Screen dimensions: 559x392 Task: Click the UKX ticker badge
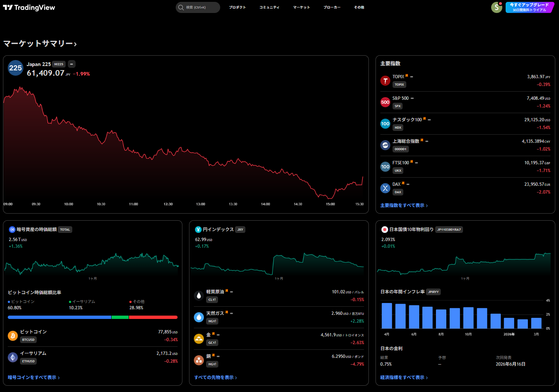coord(398,171)
